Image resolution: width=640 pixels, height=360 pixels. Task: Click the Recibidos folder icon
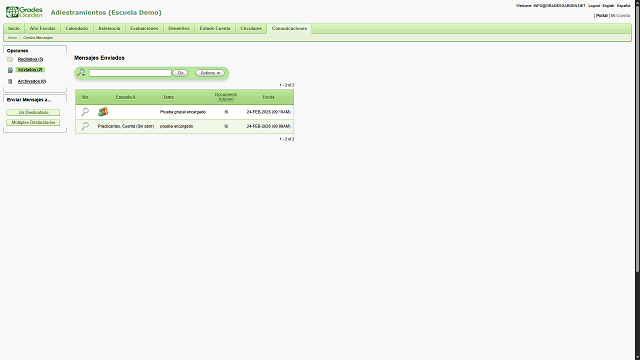coord(10,59)
